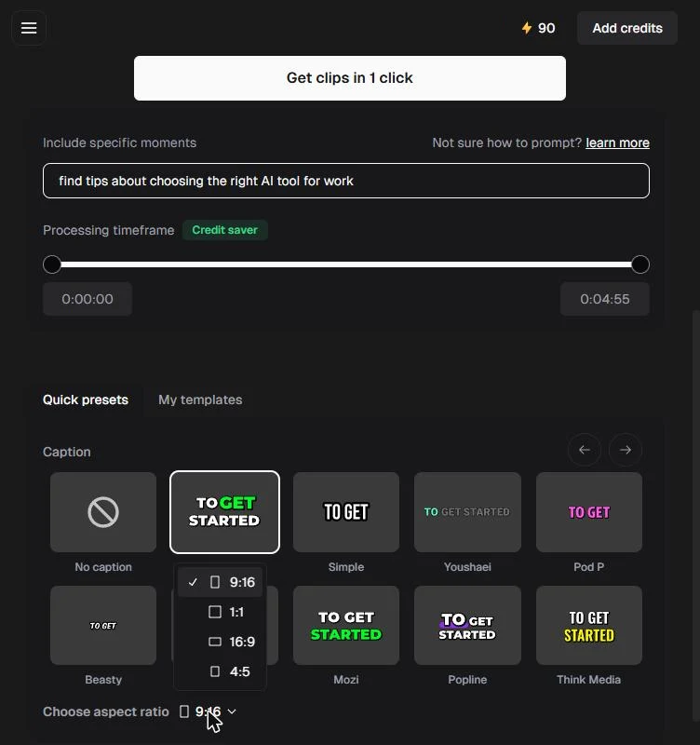Viewport: 700px width, 745px height.
Task: Select the highlighted green TO GET STARTED preset
Action: (224, 512)
